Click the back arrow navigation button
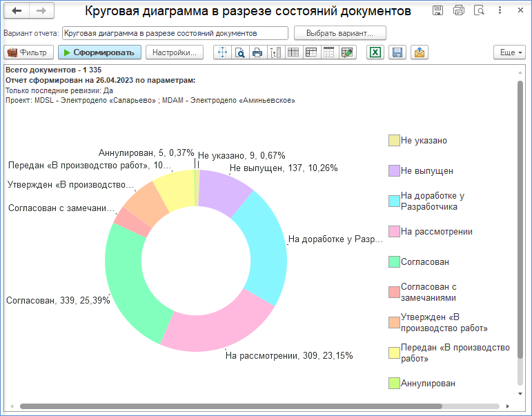The image size is (532, 416). [x=17, y=11]
